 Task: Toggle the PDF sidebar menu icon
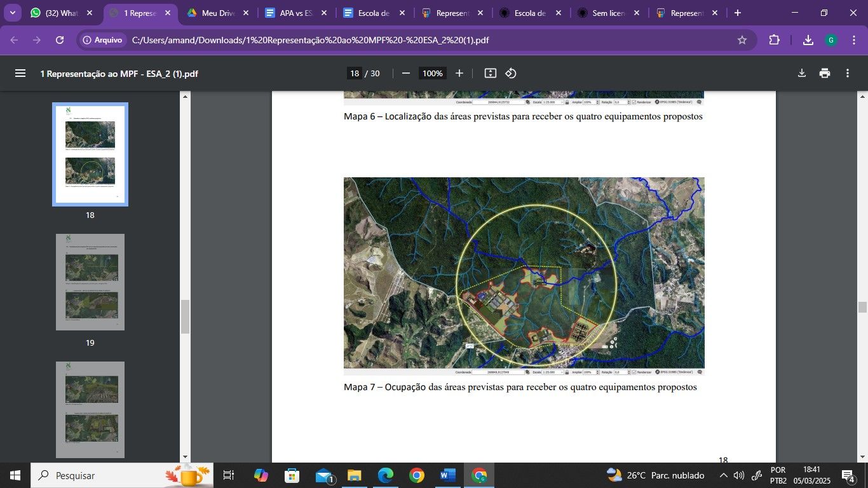[x=20, y=73]
